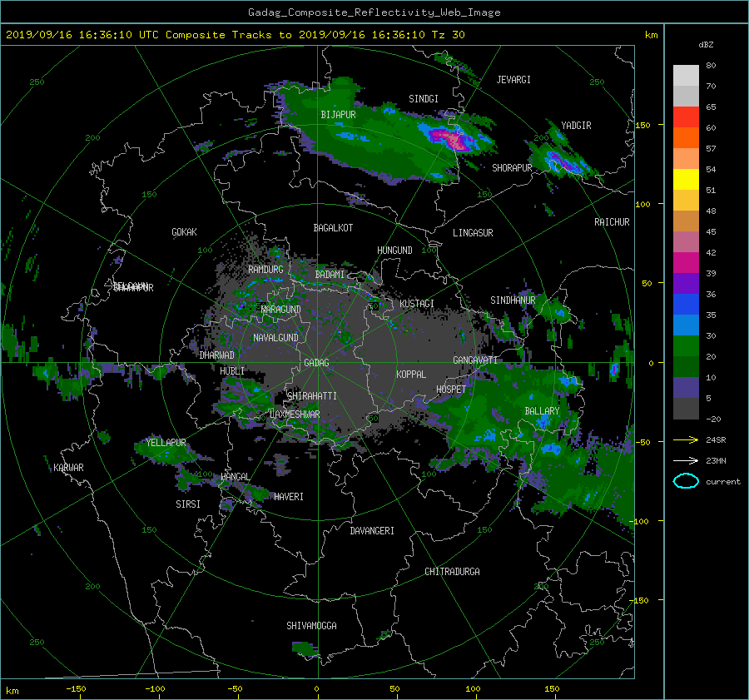Click the BALLARY city label
Image resolution: width=749 pixels, height=700 pixels.
click(542, 411)
